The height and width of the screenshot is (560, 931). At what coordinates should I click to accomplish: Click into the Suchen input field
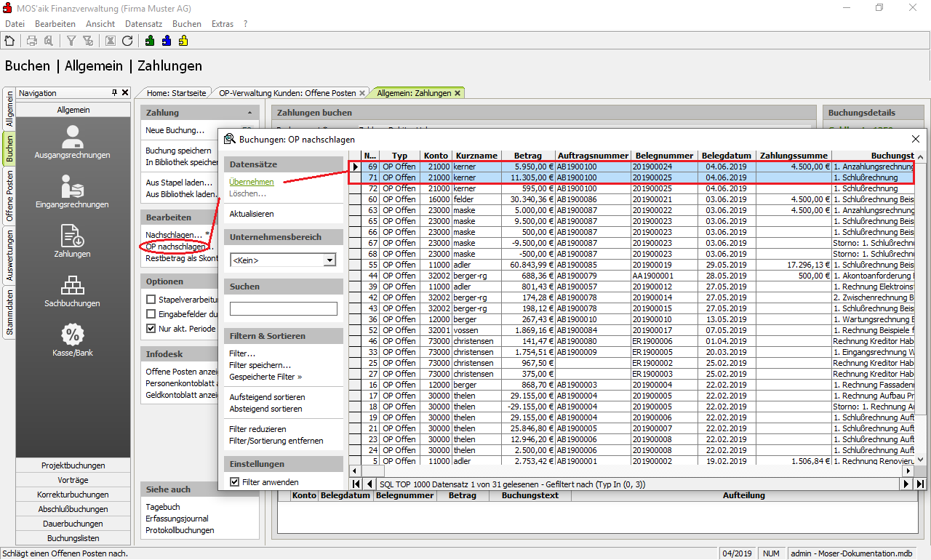[x=283, y=309]
